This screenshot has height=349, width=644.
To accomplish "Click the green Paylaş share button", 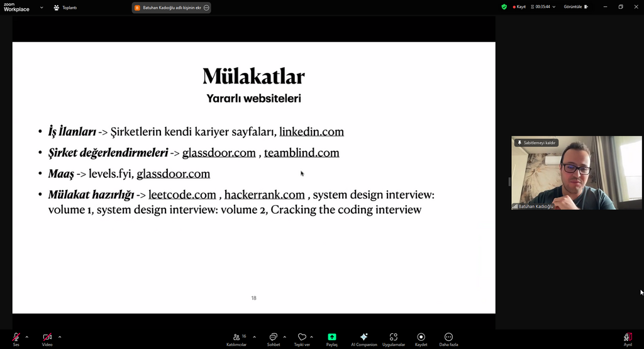I will 332,339.
